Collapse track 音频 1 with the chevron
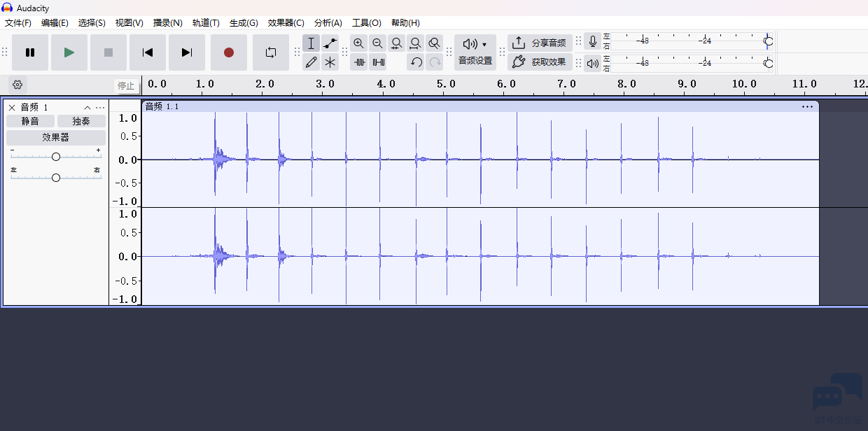This screenshot has height=431, width=868. pyautogui.click(x=87, y=108)
